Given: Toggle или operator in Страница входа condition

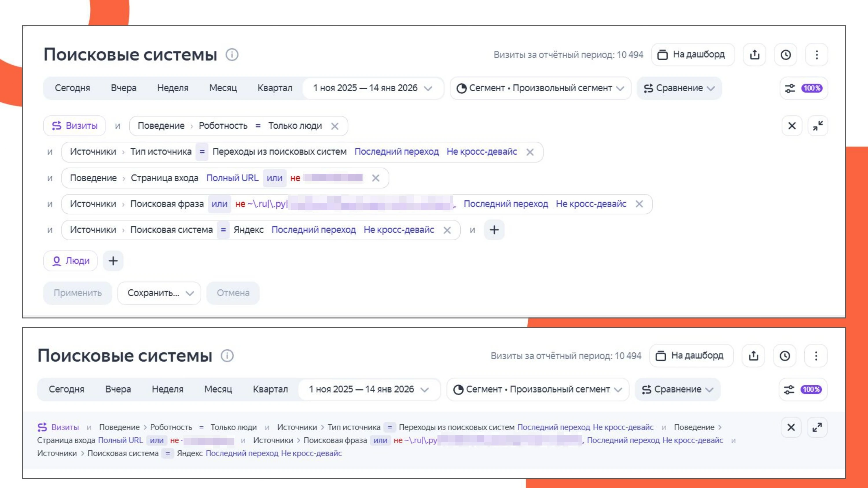Looking at the screenshot, I should 274,178.
